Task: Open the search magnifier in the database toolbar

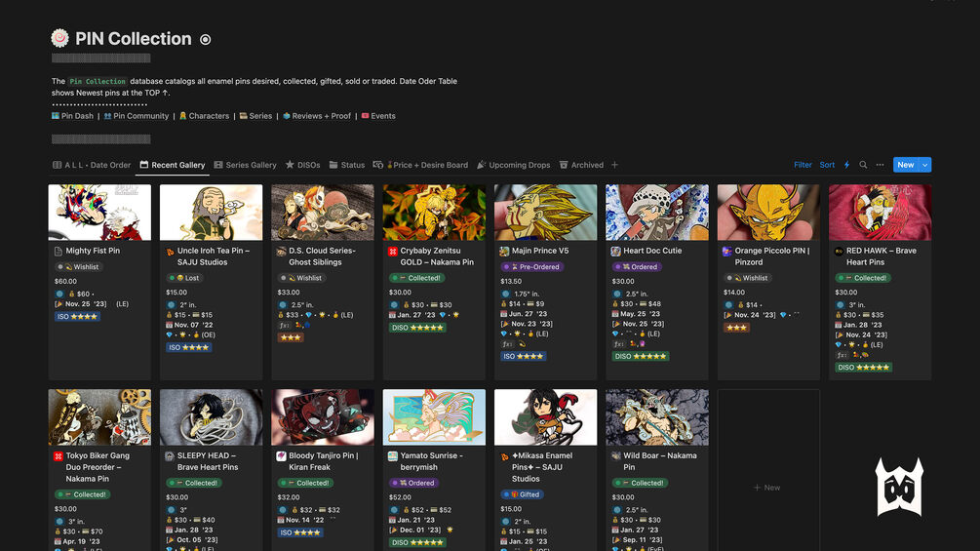Action: point(863,165)
